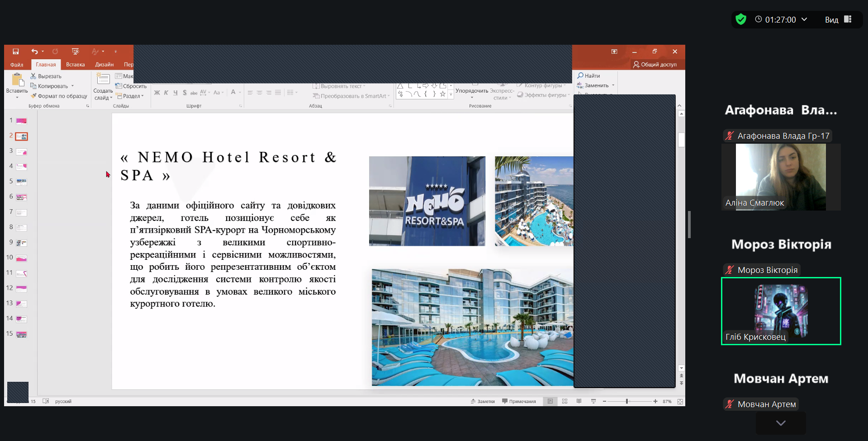This screenshot has height=441, width=868.
Task: Fit slide to current window
Action: pyautogui.click(x=680, y=401)
